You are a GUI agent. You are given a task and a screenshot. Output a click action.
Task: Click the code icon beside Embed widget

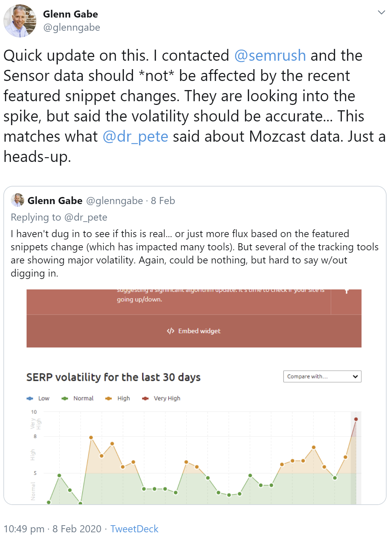[x=170, y=331]
